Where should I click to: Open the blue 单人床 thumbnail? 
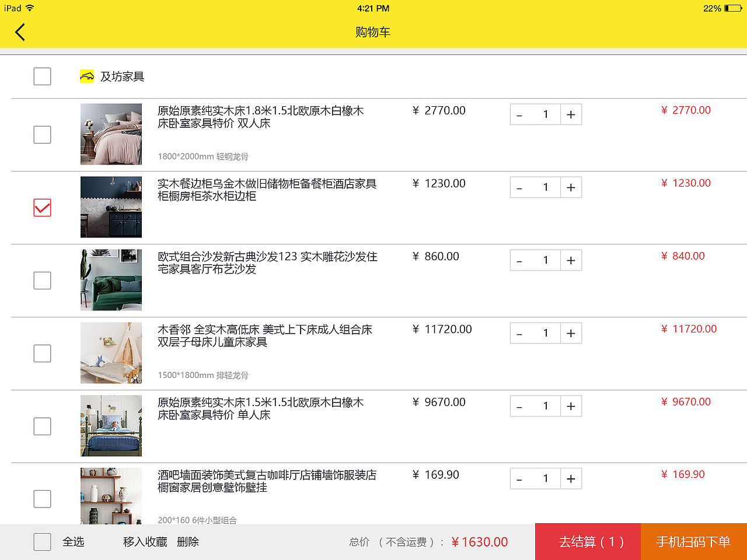click(111, 426)
